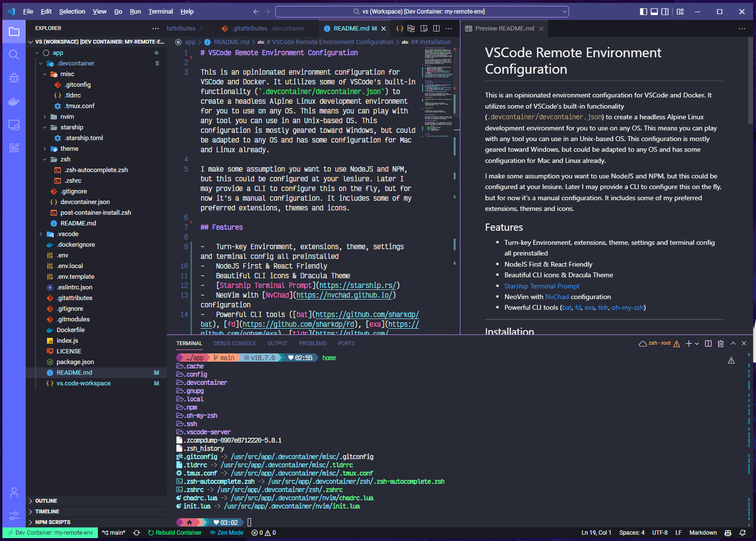Collapse the zsh folder
This screenshot has width=756, height=541.
coord(45,159)
